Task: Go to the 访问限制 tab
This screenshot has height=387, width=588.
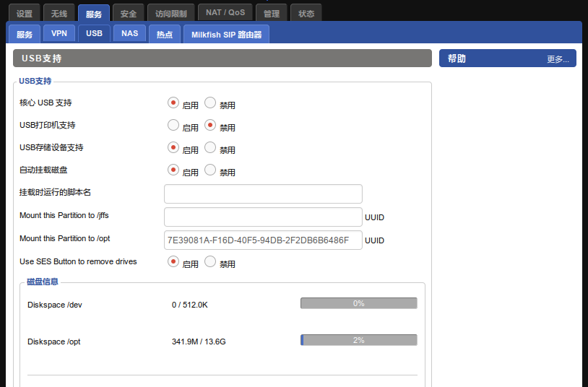Action: tap(170, 14)
